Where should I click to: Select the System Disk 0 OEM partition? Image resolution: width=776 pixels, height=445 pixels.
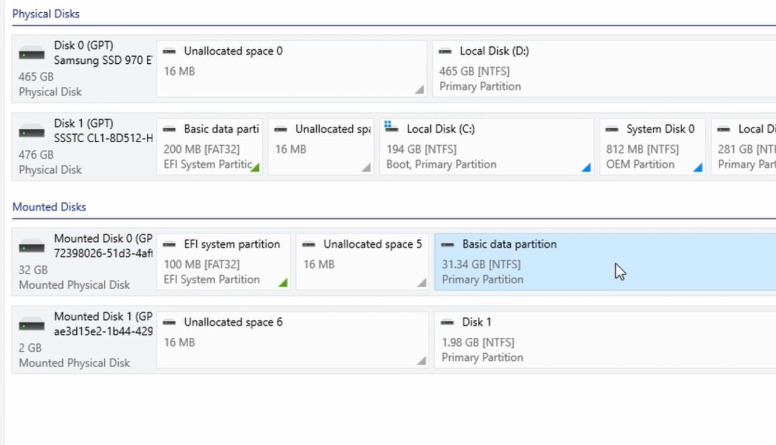pos(652,147)
